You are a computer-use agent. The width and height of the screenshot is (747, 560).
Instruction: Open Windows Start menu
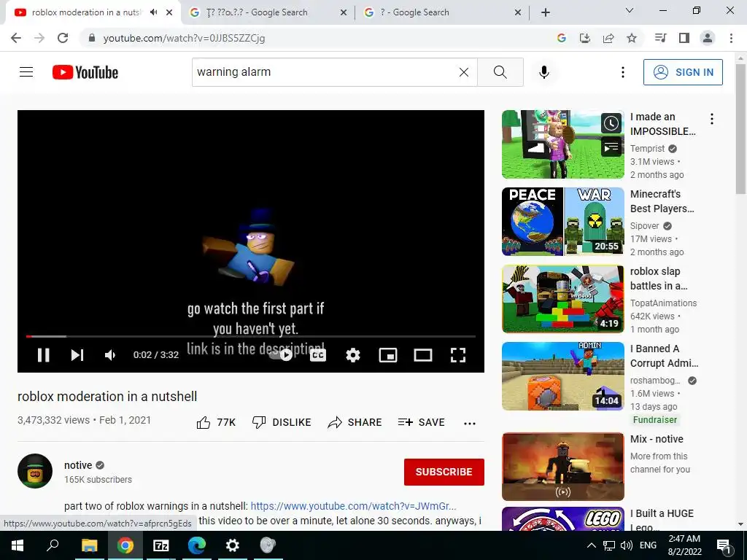tap(17, 545)
